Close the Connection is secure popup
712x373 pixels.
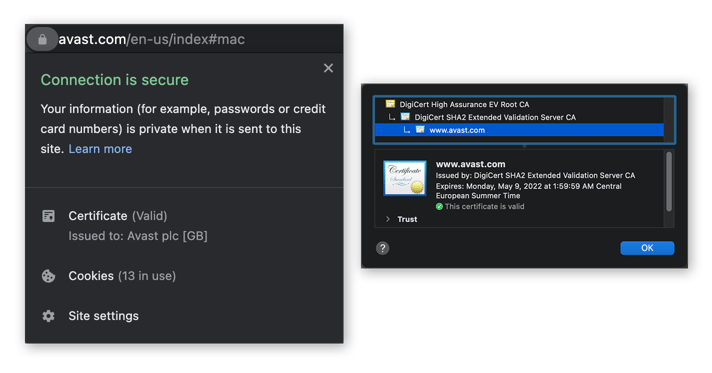pyautogui.click(x=328, y=68)
